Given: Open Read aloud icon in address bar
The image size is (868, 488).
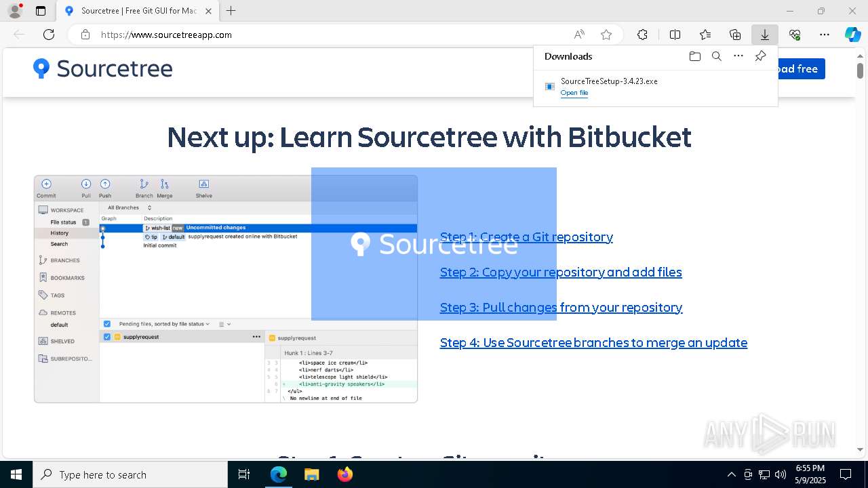Looking at the screenshot, I should (579, 35).
